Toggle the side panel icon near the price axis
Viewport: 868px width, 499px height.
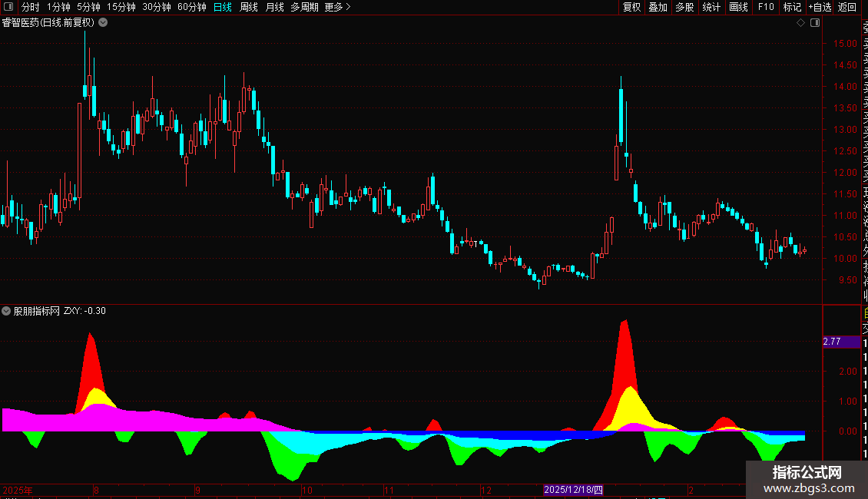tap(815, 23)
